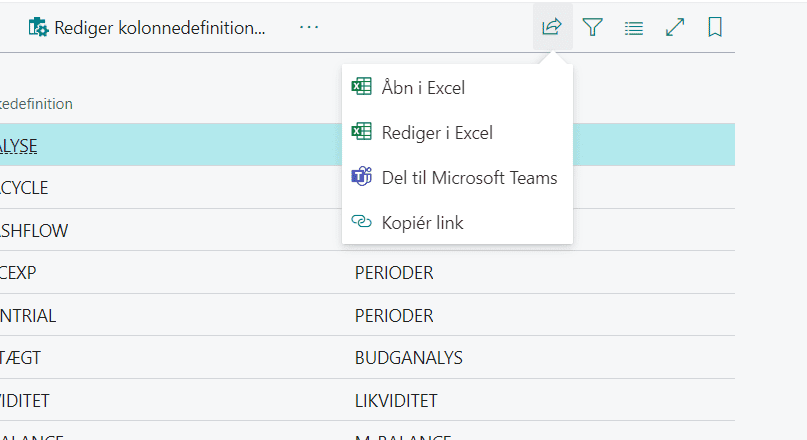Open the filter pane icon
The image size is (807, 440).
pyautogui.click(x=593, y=28)
